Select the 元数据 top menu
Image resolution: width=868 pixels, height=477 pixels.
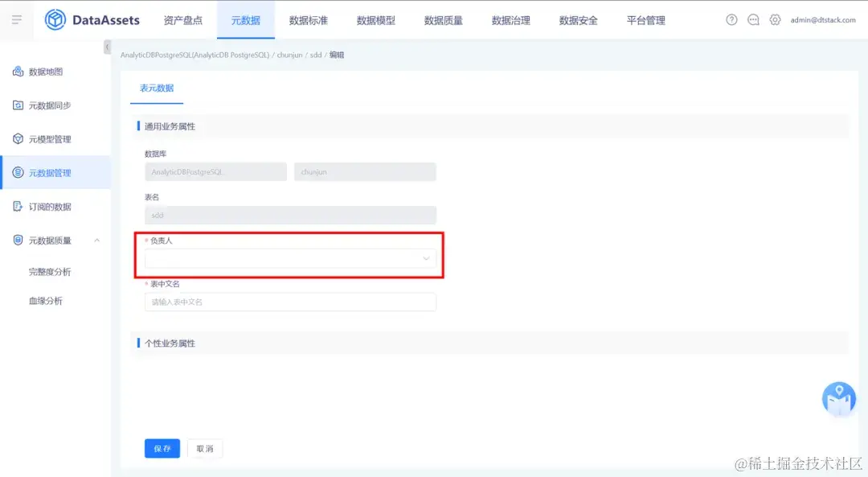(x=245, y=20)
